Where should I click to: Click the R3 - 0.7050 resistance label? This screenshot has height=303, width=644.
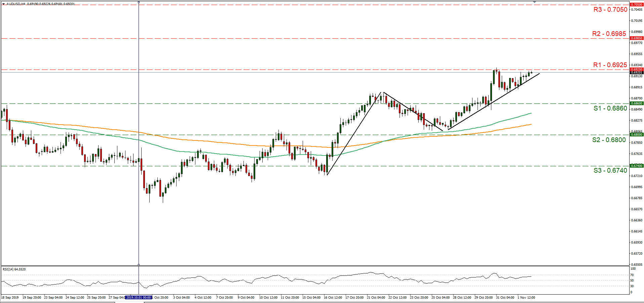[610, 10]
